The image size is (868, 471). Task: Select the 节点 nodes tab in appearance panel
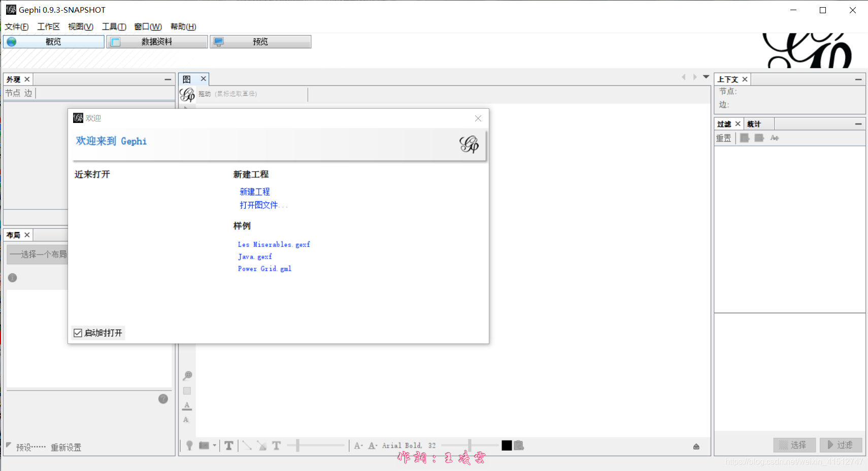click(x=13, y=93)
